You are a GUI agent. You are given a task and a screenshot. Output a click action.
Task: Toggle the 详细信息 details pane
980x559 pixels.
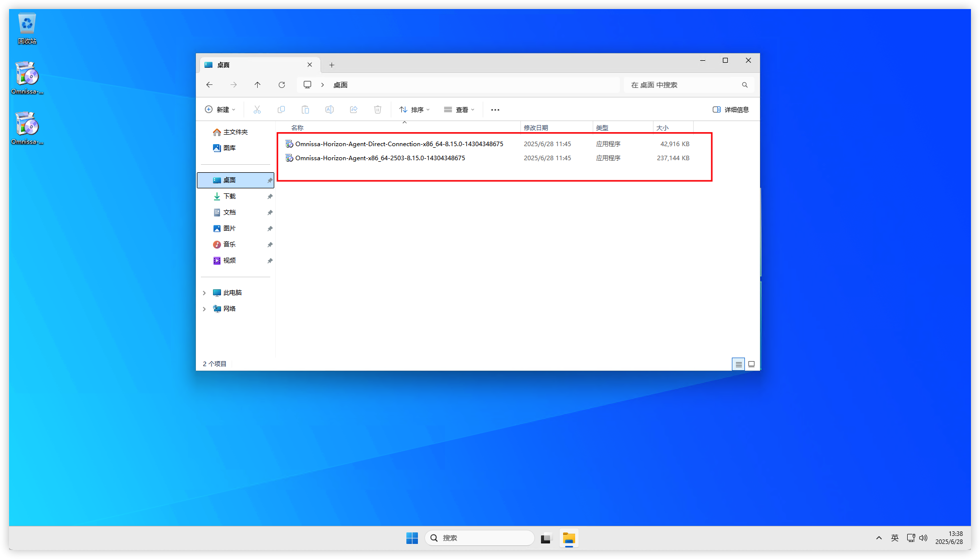click(x=731, y=109)
